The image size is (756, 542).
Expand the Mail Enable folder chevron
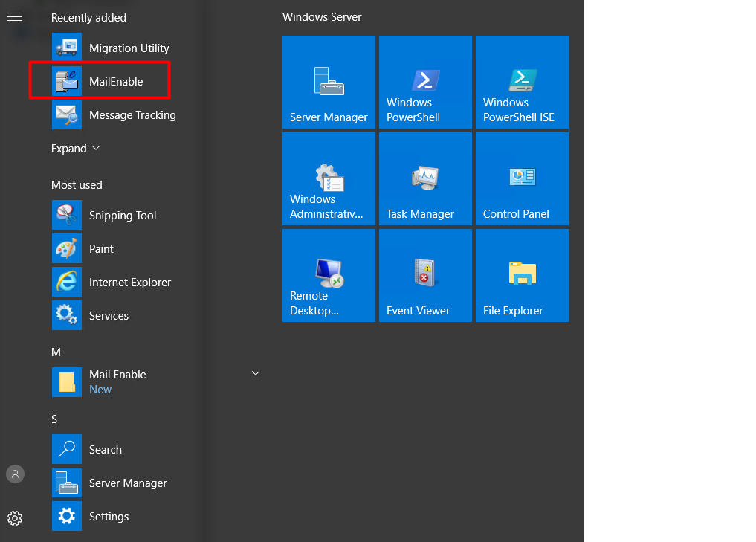[256, 373]
